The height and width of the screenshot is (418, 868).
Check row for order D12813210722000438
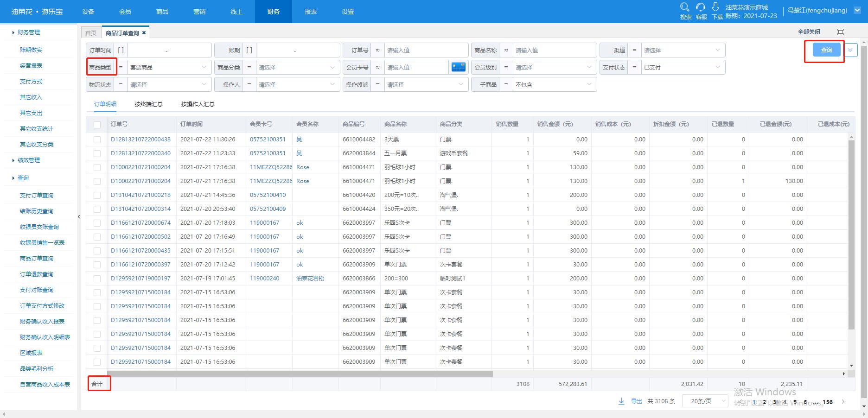97,139
